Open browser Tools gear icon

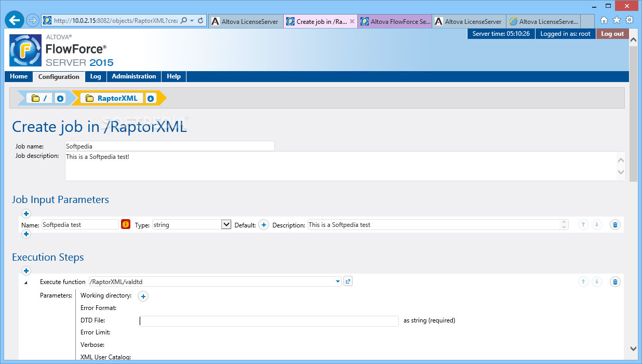(x=630, y=20)
